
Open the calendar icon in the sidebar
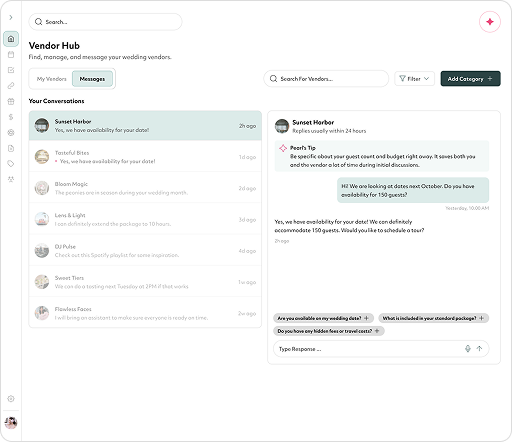[11, 55]
